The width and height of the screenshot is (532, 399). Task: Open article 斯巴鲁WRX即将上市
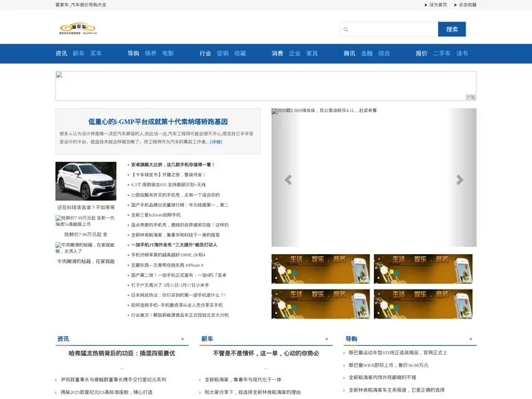[389, 366]
